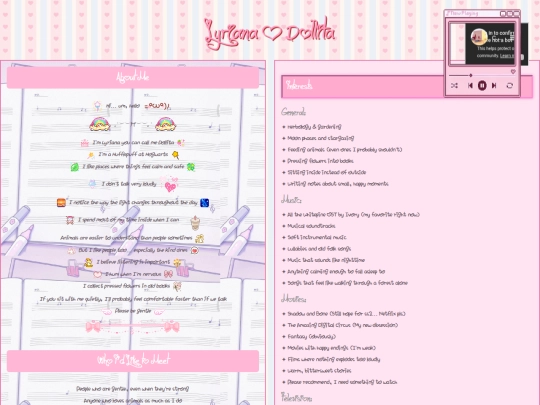Like the song with the heart icon

tap(513, 72)
